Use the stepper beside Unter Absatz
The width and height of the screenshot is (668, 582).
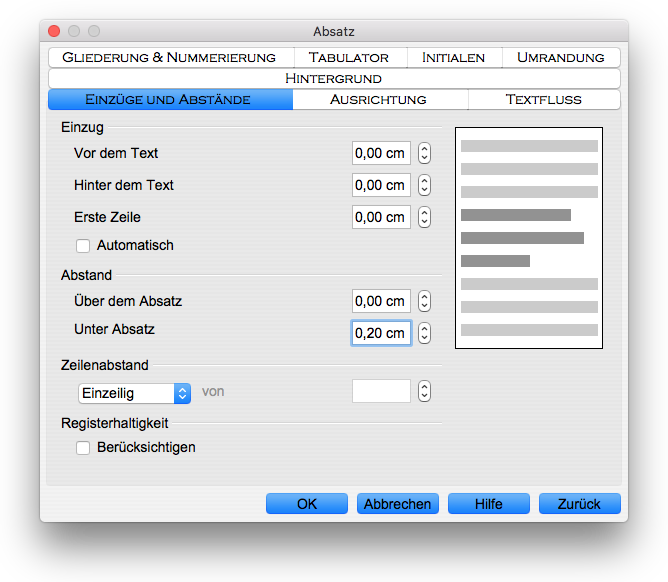(424, 333)
